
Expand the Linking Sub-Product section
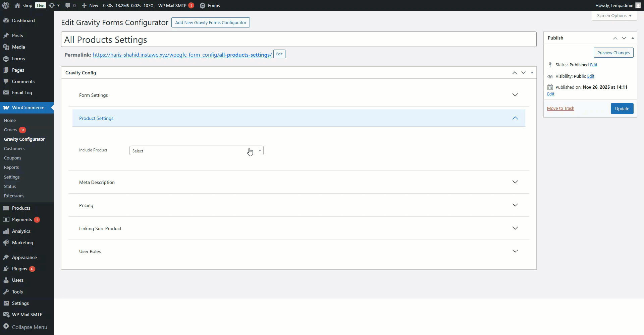(x=299, y=228)
